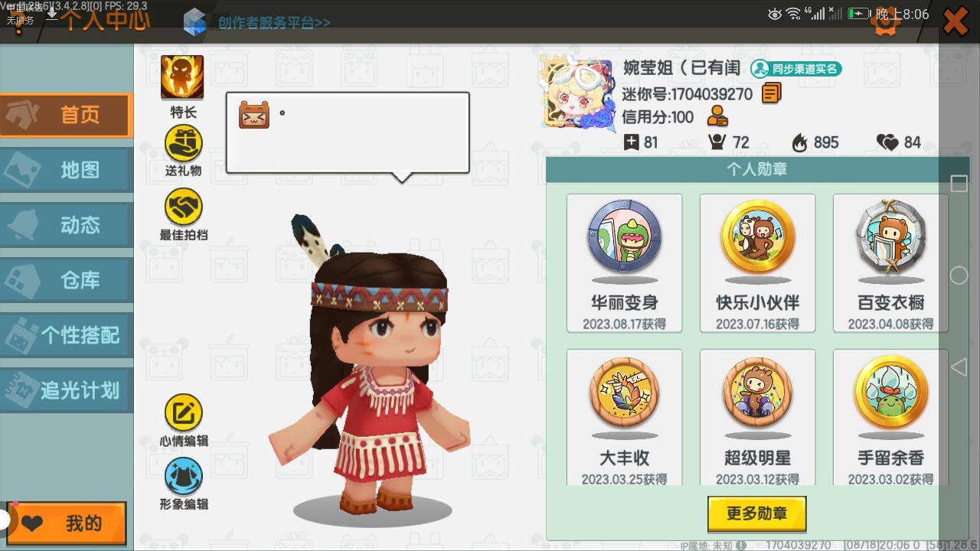Screen dimensions: 980x551
Task: Tap the 送礼物 gift icon
Action: pos(184,144)
